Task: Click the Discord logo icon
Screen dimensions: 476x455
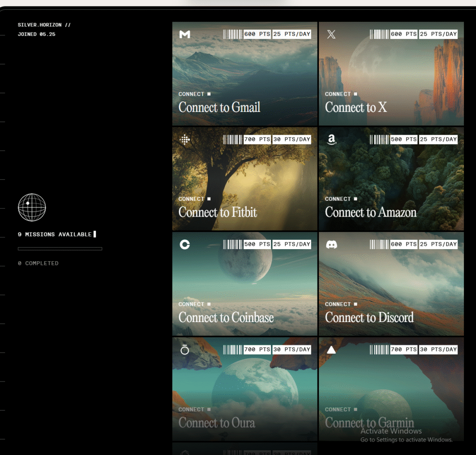Action: pyautogui.click(x=331, y=244)
